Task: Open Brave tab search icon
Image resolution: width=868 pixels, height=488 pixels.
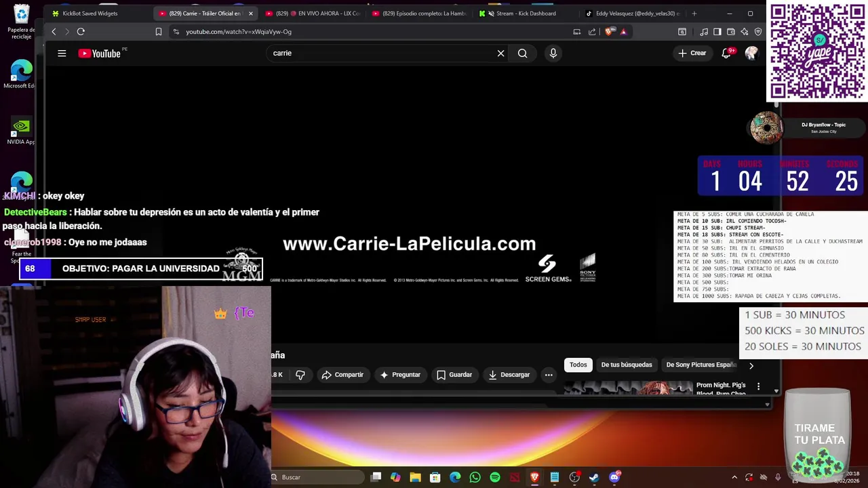Action: coord(682,32)
